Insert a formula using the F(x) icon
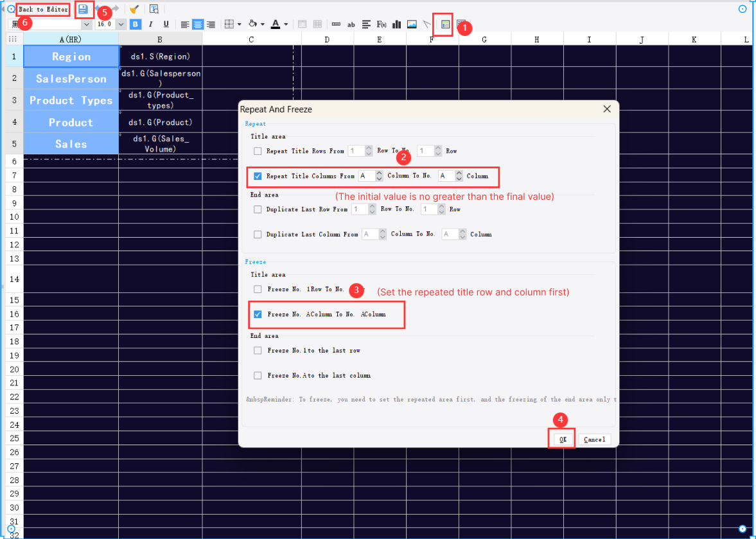Viewport: 756px width, 539px height. [380, 24]
